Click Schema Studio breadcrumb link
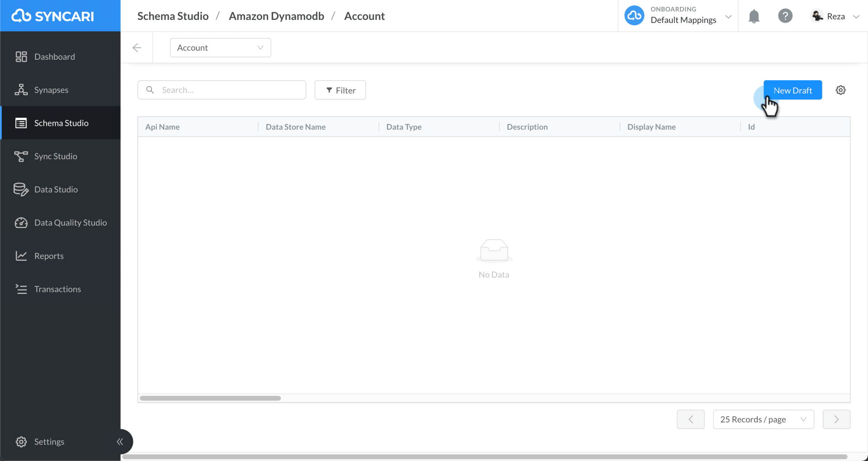This screenshot has height=461, width=868. (x=173, y=16)
